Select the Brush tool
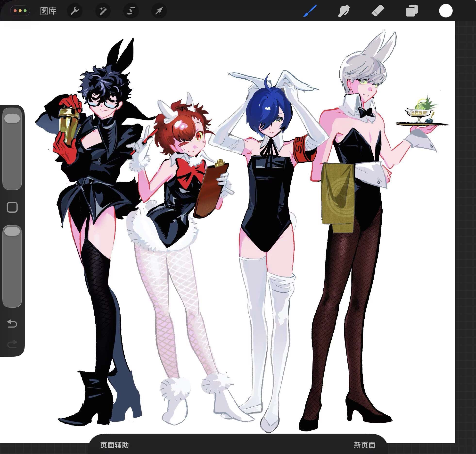476x454 pixels. click(310, 11)
